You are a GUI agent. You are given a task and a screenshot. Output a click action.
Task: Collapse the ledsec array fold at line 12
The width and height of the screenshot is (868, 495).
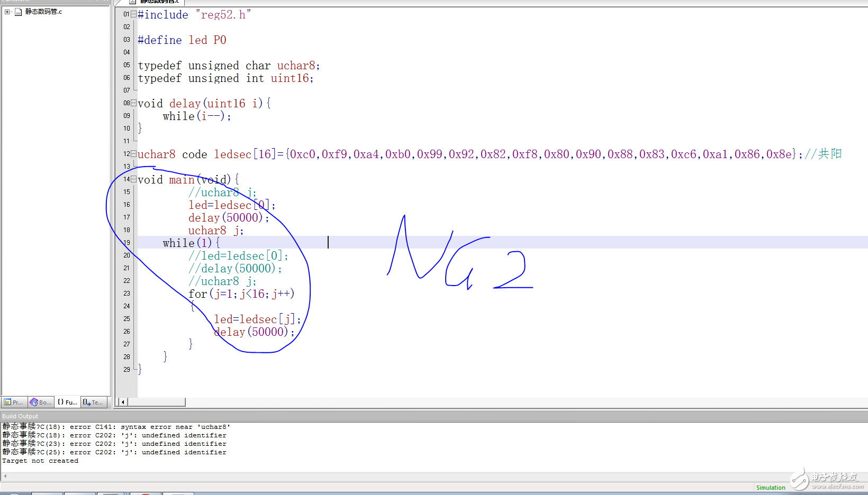[x=134, y=154]
